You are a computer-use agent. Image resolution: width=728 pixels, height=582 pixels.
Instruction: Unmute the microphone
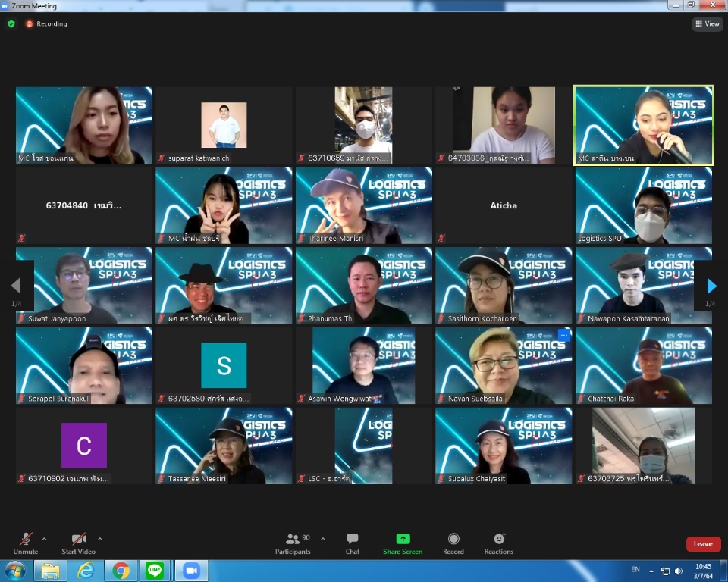tap(26, 543)
